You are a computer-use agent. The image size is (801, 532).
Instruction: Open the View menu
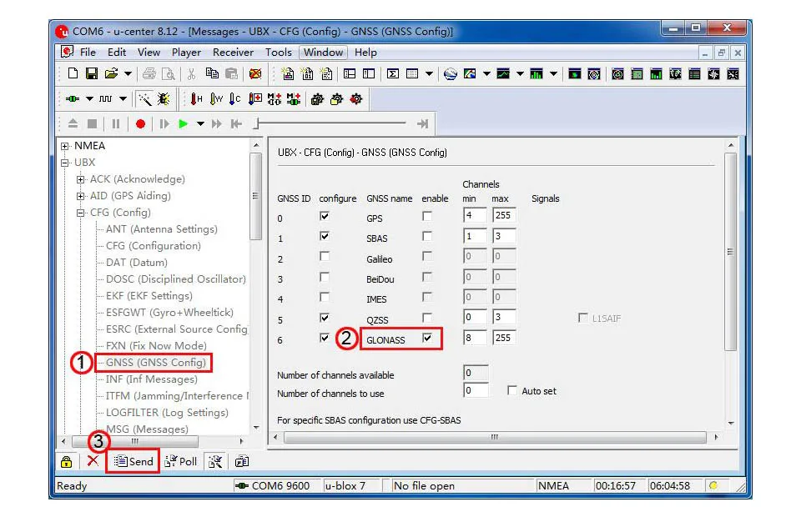tap(149, 52)
